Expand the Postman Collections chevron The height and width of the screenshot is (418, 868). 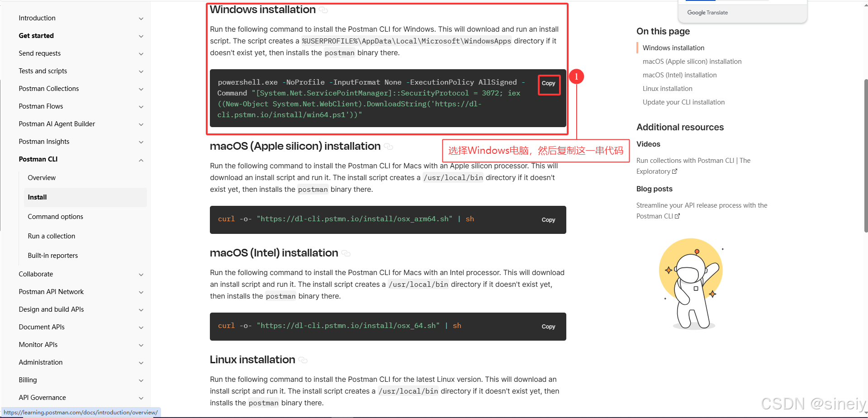(141, 89)
